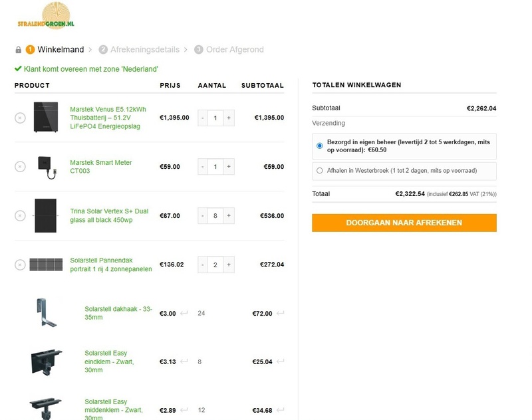Screen dimensions: 532x420
Task: Open Trina Solar Vertex S+ product link
Action: point(109,215)
